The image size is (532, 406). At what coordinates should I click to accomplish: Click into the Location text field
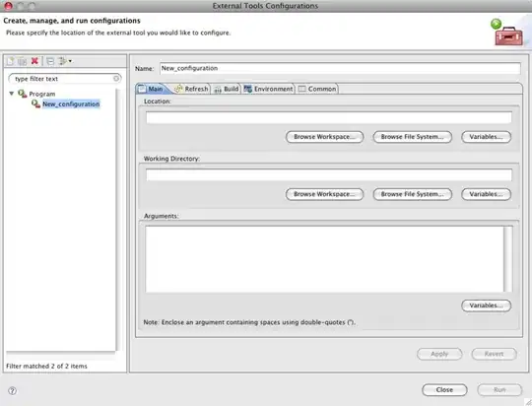point(329,118)
